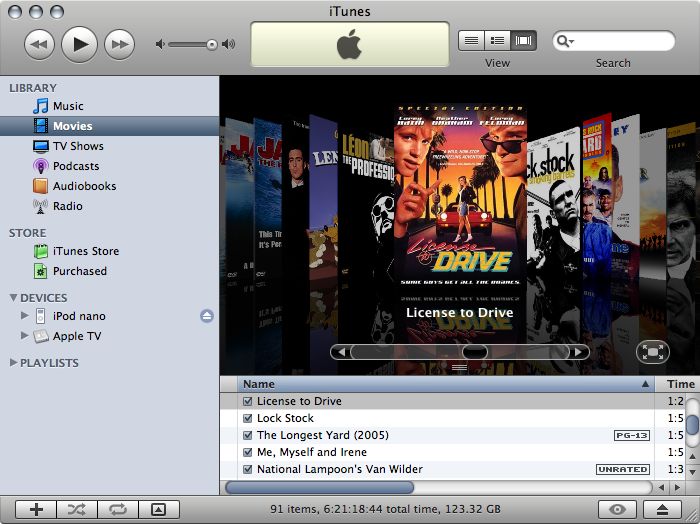
Task: Show or hide artwork viewer
Action: click(x=159, y=509)
